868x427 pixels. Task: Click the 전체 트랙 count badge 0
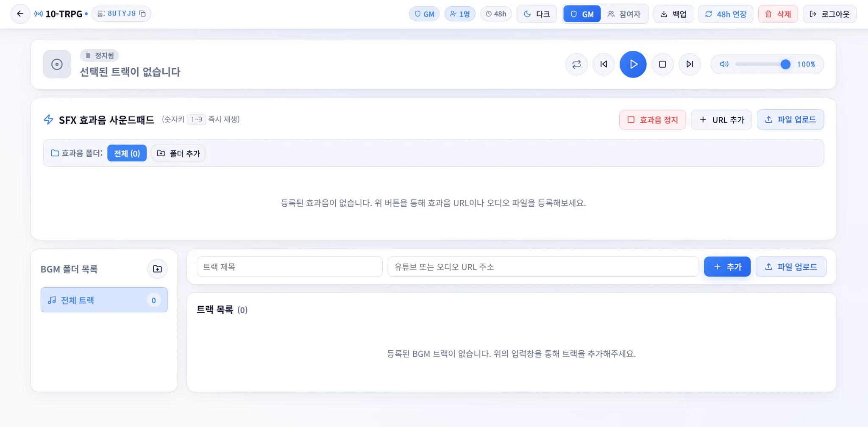(x=153, y=300)
